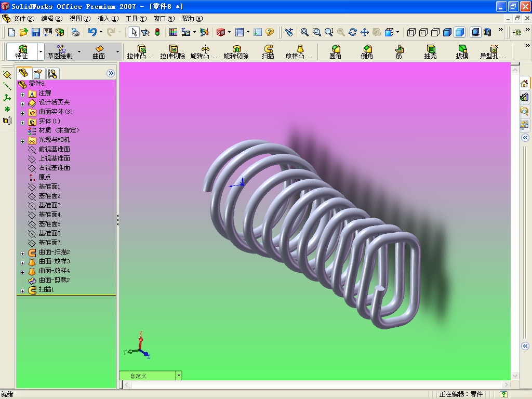Open the 帮助 (Help) menu
532x399 pixels.
tap(192, 19)
